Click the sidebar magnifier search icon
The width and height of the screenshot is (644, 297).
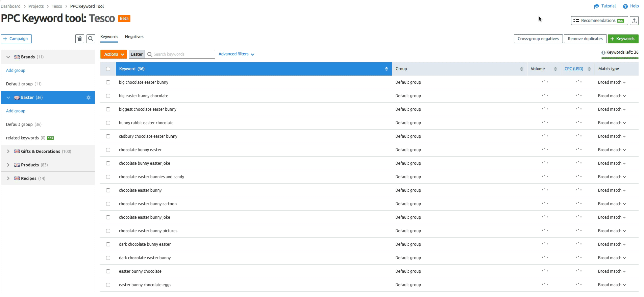(x=91, y=39)
